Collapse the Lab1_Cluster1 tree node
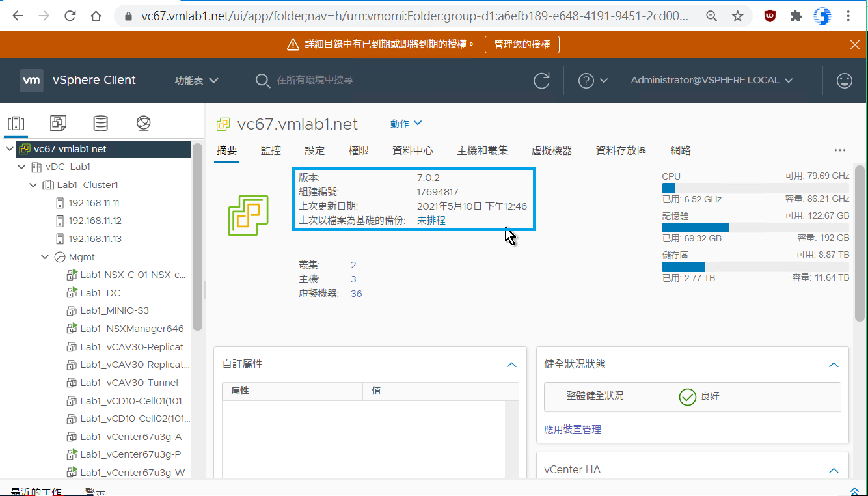 pyautogui.click(x=33, y=185)
